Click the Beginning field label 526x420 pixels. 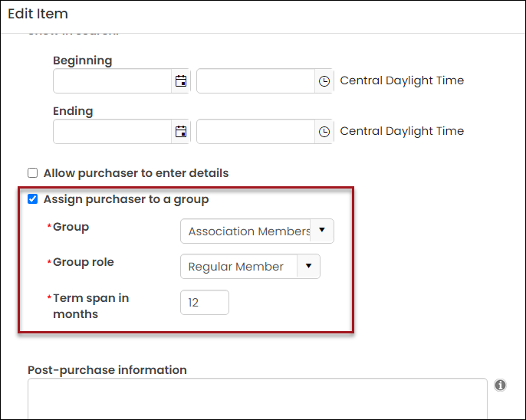83,61
